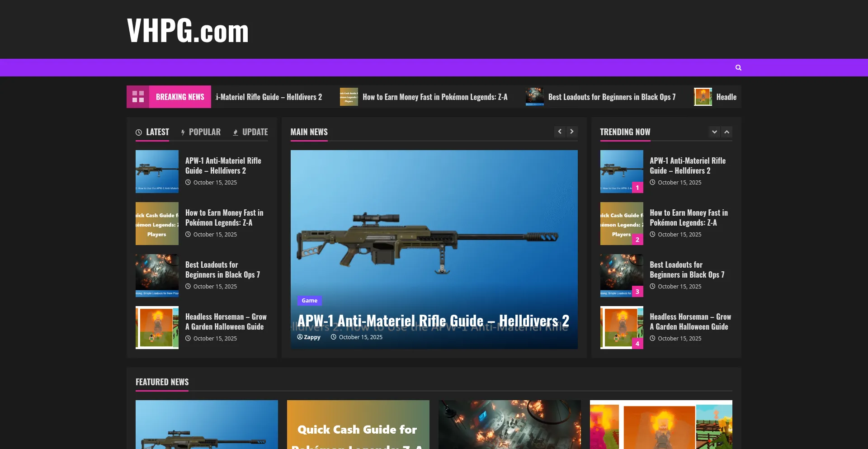The width and height of the screenshot is (868, 449).
Task: Open Quick Cash Guide featured news card
Action: pos(358,425)
